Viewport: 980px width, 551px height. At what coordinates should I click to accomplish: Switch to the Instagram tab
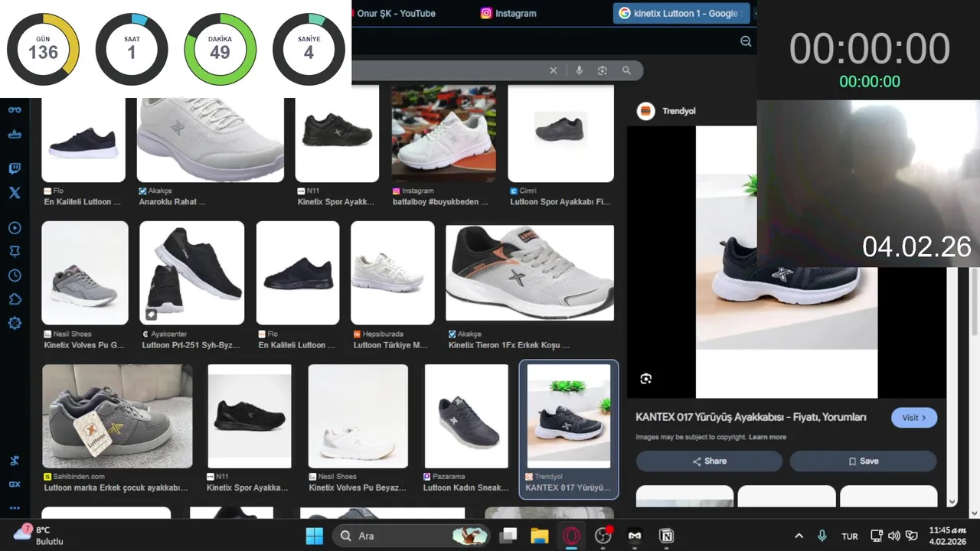click(508, 13)
